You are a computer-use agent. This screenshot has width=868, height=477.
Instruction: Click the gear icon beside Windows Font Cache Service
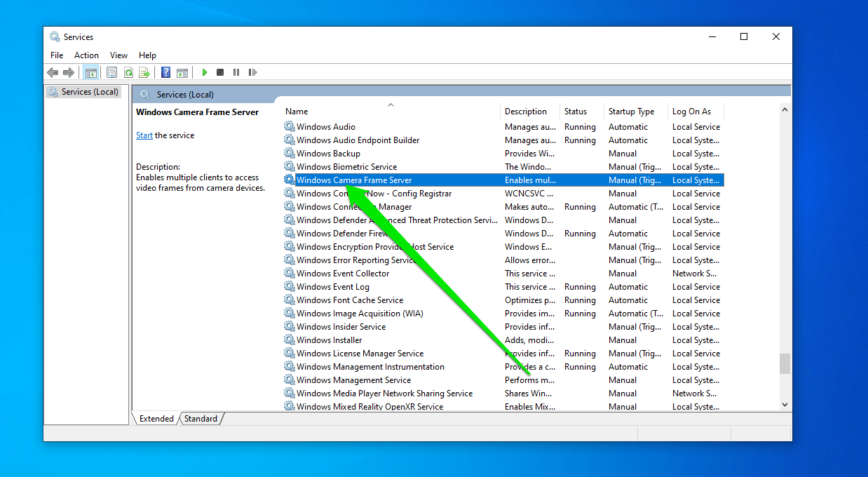[290, 300]
